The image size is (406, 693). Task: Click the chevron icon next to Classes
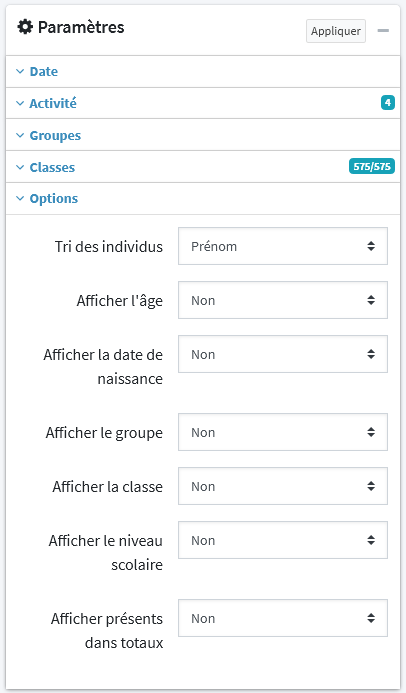coord(20,167)
